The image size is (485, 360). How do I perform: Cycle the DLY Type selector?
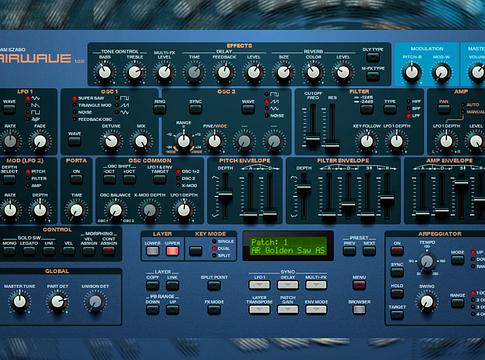point(373,57)
